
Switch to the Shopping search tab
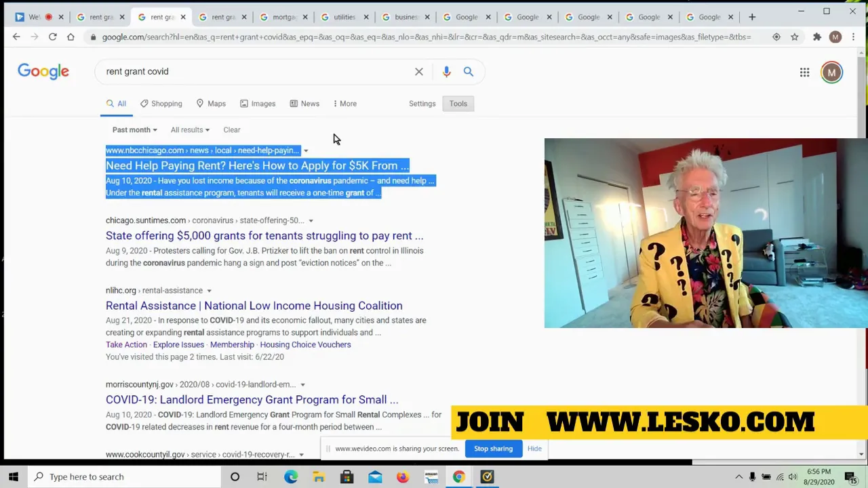tap(161, 104)
